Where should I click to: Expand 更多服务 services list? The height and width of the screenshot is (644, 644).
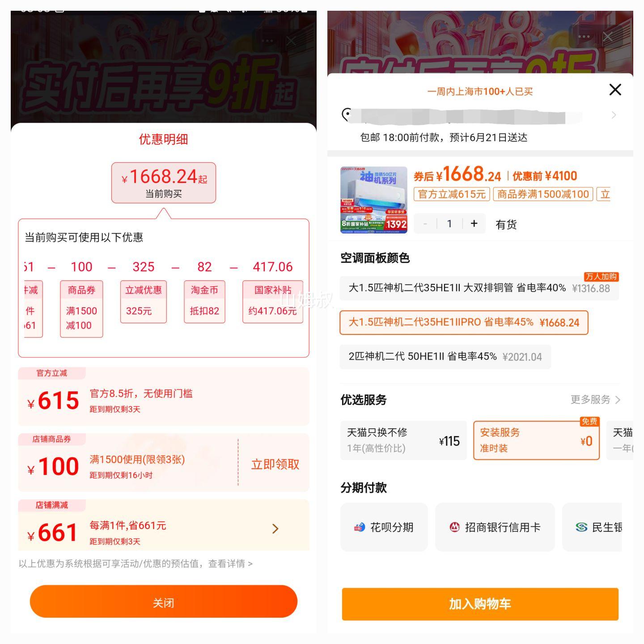(595, 399)
